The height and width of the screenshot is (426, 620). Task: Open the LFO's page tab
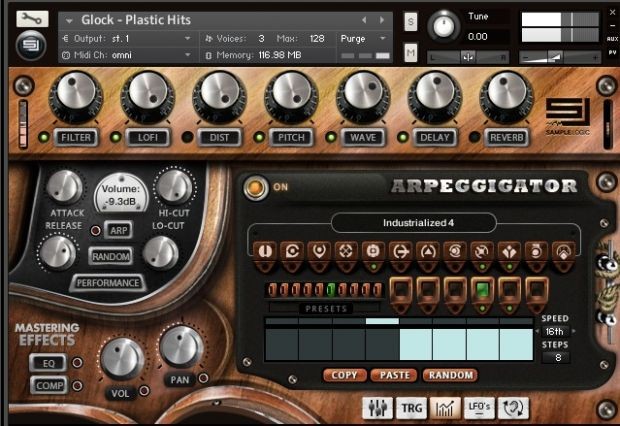[x=479, y=408]
